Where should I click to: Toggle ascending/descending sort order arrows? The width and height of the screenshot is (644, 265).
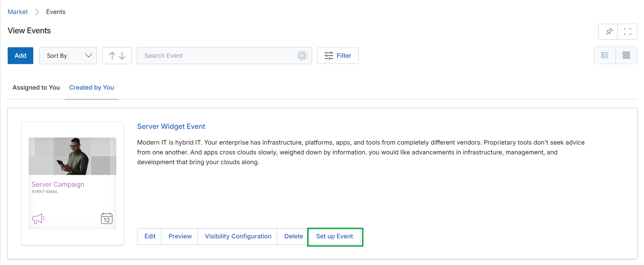pyautogui.click(x=117, y=56)
